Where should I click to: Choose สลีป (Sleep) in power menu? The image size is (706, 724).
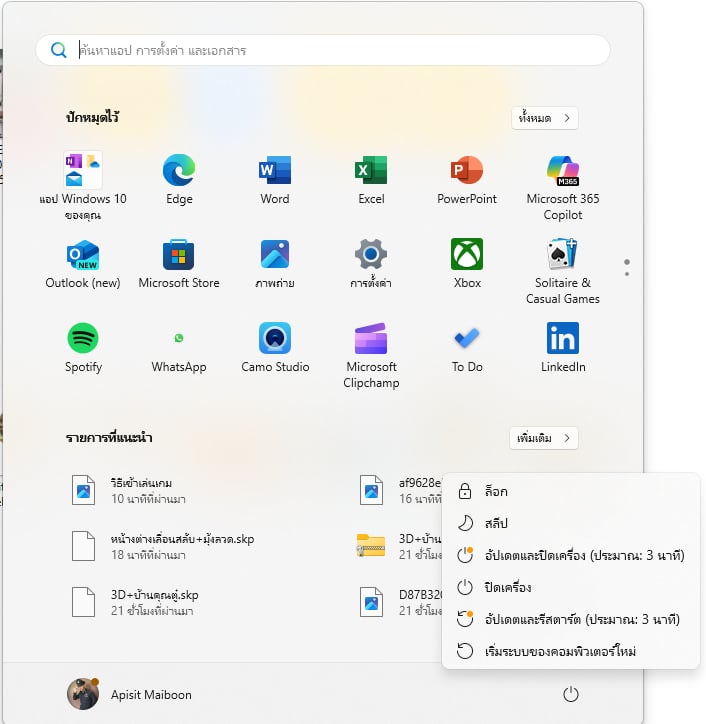point(571,523)
